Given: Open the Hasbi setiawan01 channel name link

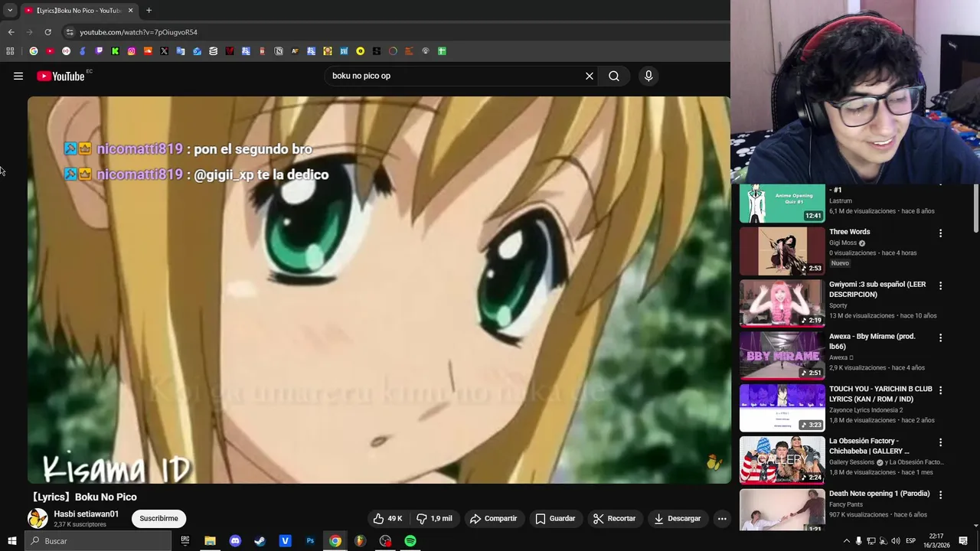Looking at the screenshot, I should click(x=86, y=514).
